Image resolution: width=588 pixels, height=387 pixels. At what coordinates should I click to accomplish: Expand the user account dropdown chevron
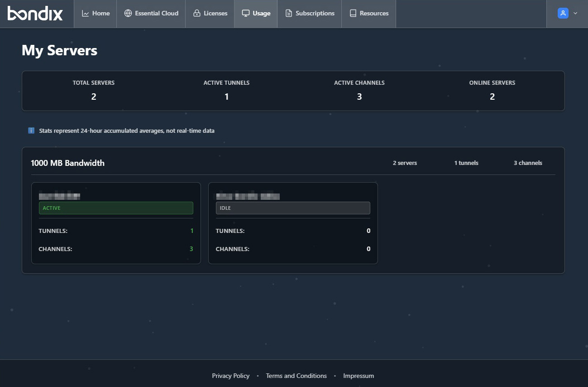(575, 14)
